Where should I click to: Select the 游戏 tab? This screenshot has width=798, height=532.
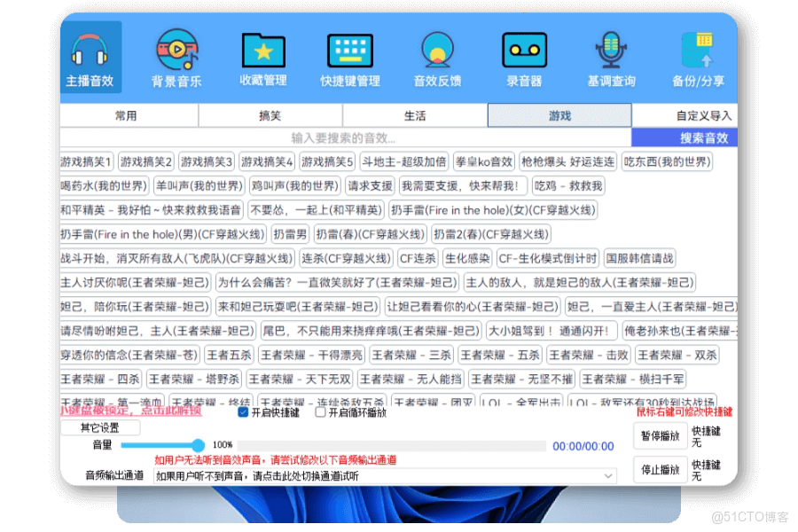(x=559, y=115)
